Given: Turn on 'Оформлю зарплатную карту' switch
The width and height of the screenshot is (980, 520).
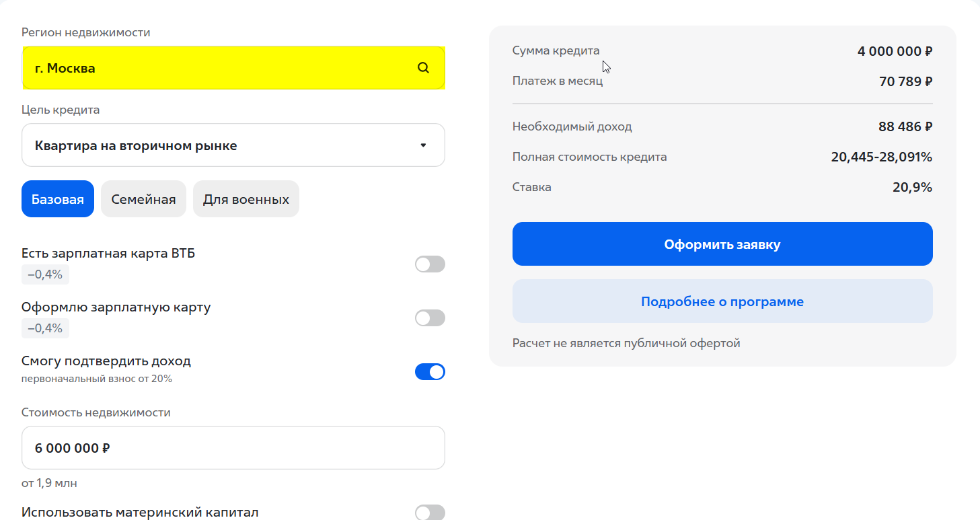Looking at the screenshot, I should coord(430,318).
